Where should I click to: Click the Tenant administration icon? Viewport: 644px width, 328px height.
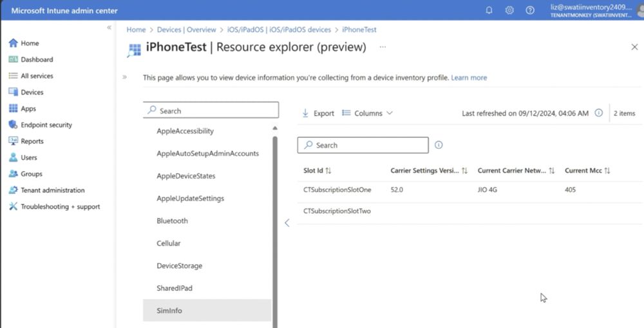[x=13, y=190]
